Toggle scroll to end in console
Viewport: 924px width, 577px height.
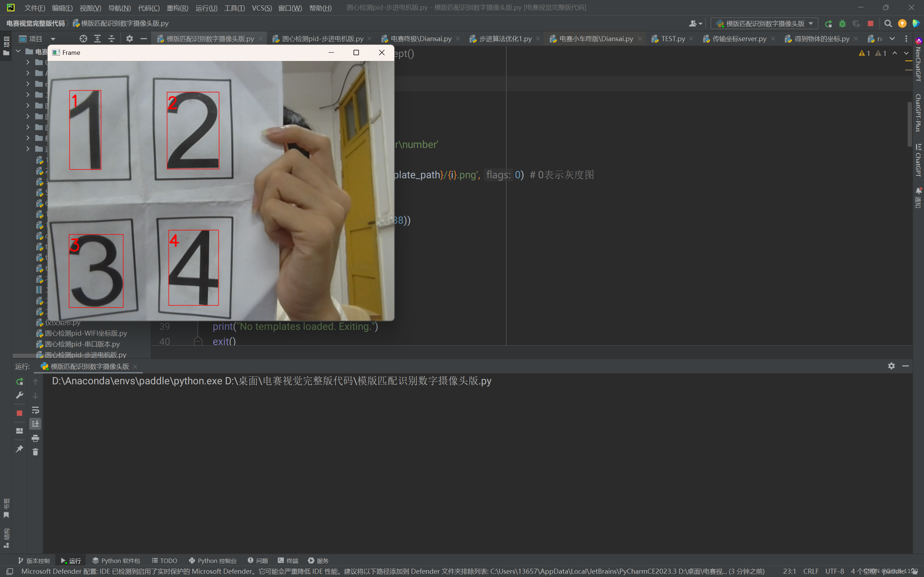(35, 424)
